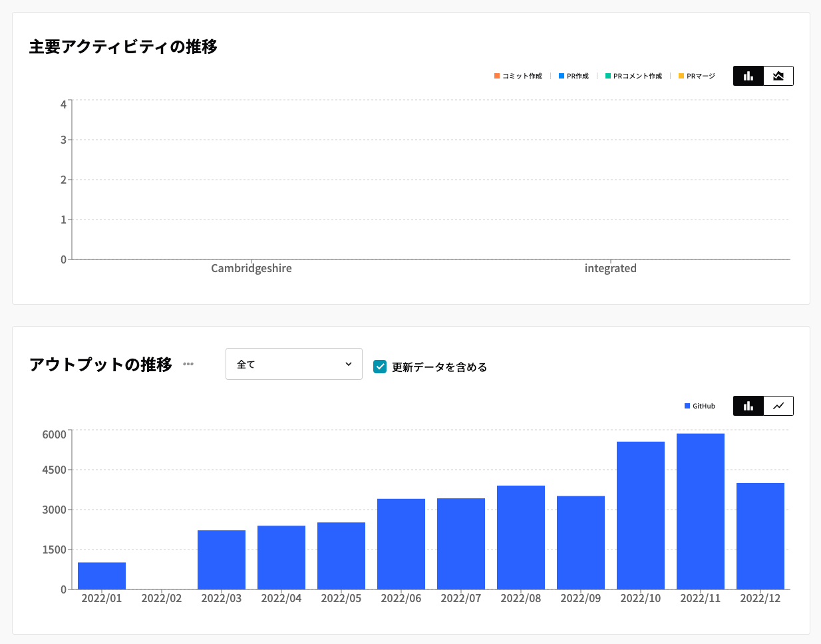
Task: Click the 2022/07 bar
Action: pos(461,544)
